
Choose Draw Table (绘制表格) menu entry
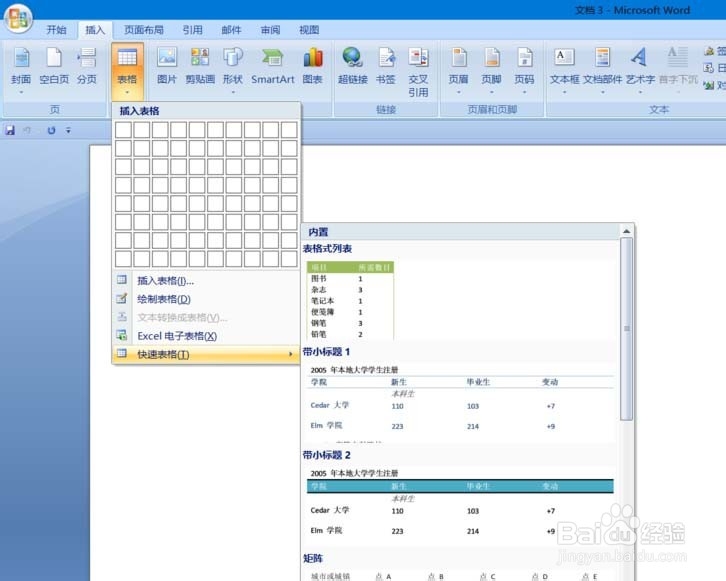coord(206,299)
